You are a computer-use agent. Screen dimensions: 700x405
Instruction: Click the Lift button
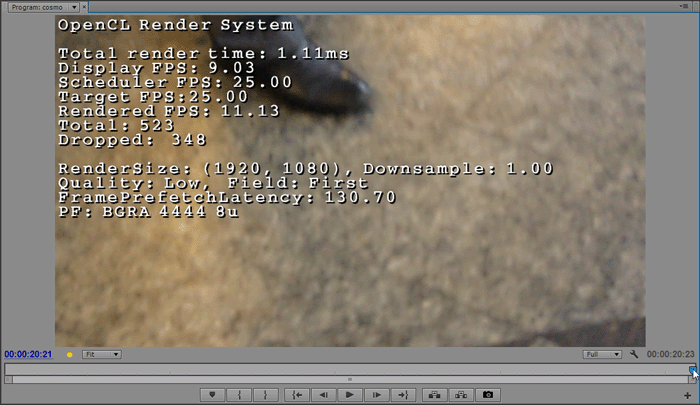pyautogui.click(x=434, y=395)
